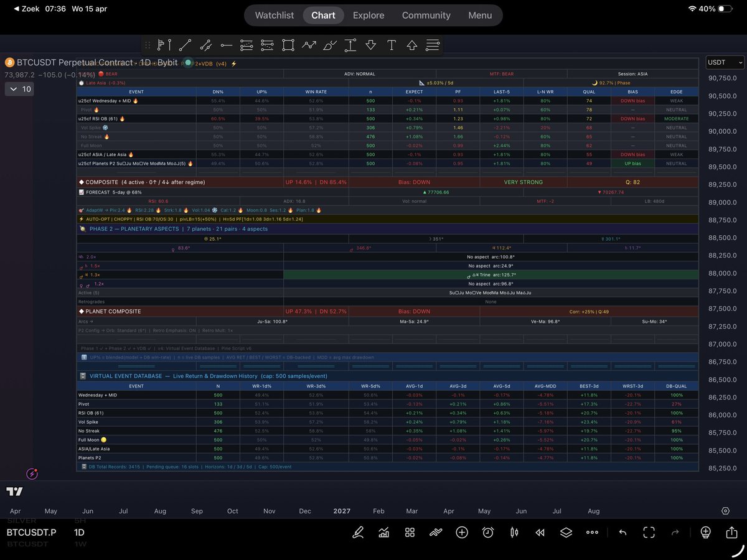The height and width of the screenshot is (560, 747).
Task: Open the last tool with three horizontal lines
Action: coord(433,45)
